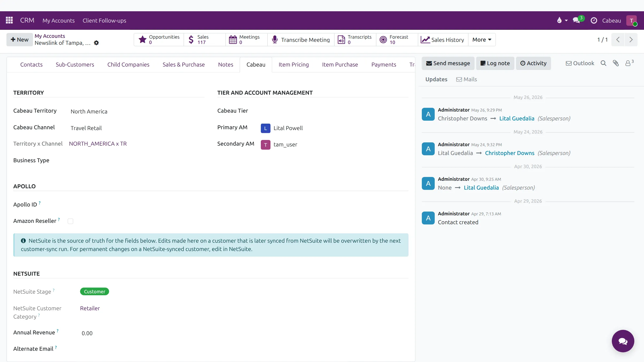Open the NORTH_AMERICA x TR link

click(98, 144)
